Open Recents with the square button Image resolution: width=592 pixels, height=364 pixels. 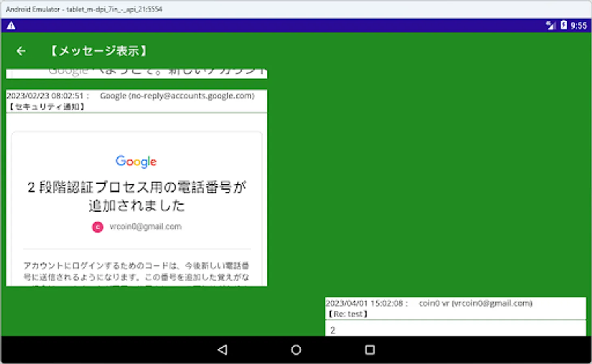pos(370,350)
